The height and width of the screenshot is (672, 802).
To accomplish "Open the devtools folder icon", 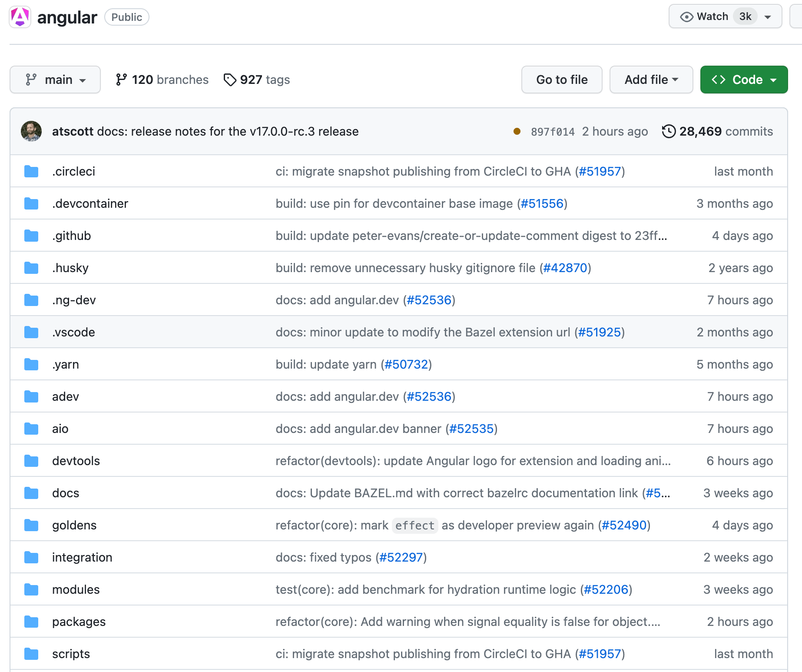I will point(31,461).
